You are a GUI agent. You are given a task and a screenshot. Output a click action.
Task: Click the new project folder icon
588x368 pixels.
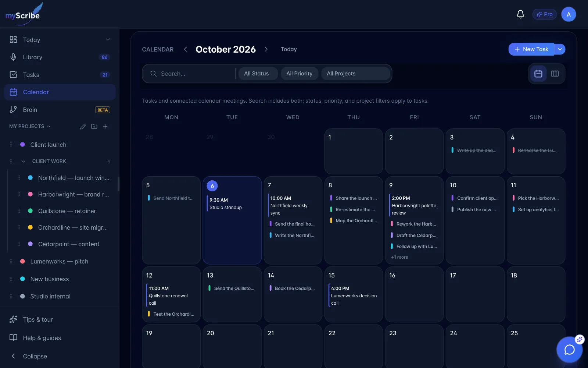pos(94,127)
